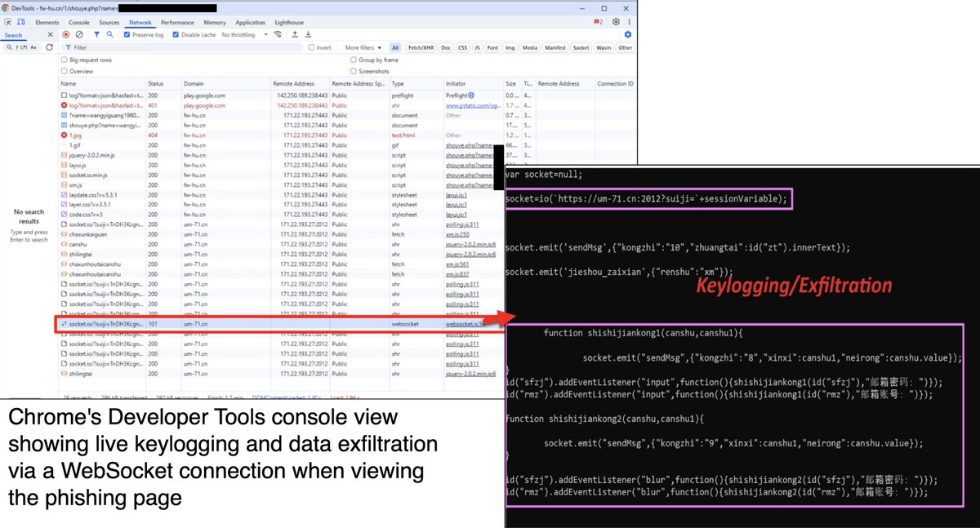This screenshot has width=980, height=528.
Task: Enable Screenshots checkbox
Action: pos(354,71)
